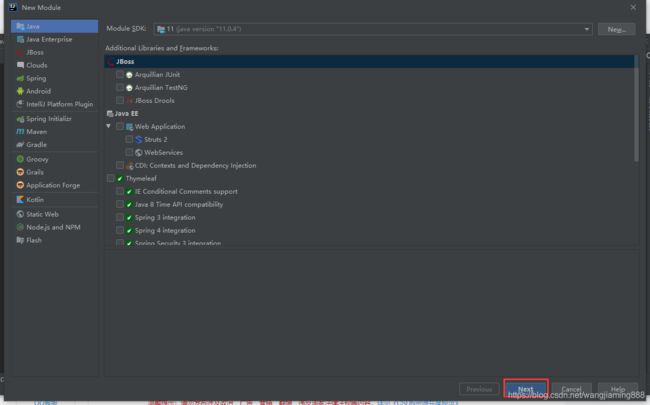Select the Java EE group row
The width and height of the screenshot is (650, 405).
tap(369, 114)
